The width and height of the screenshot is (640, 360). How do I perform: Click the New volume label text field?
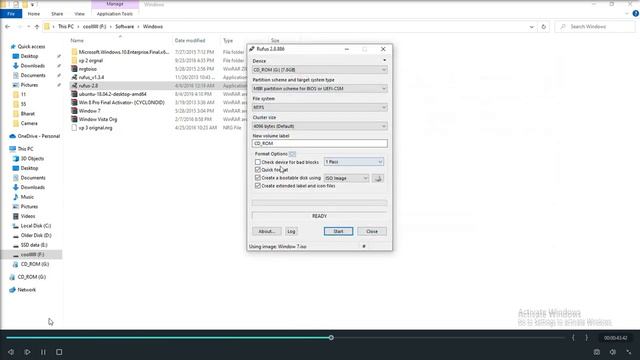click(x=320, y=143)
